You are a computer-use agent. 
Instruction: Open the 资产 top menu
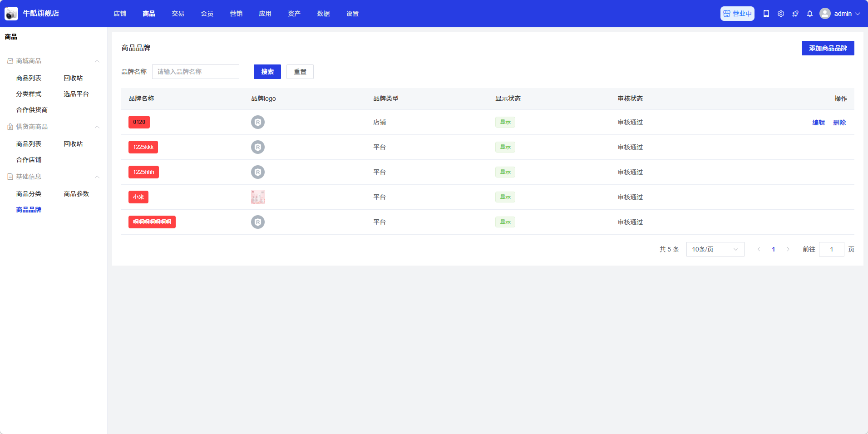[294, 14]
